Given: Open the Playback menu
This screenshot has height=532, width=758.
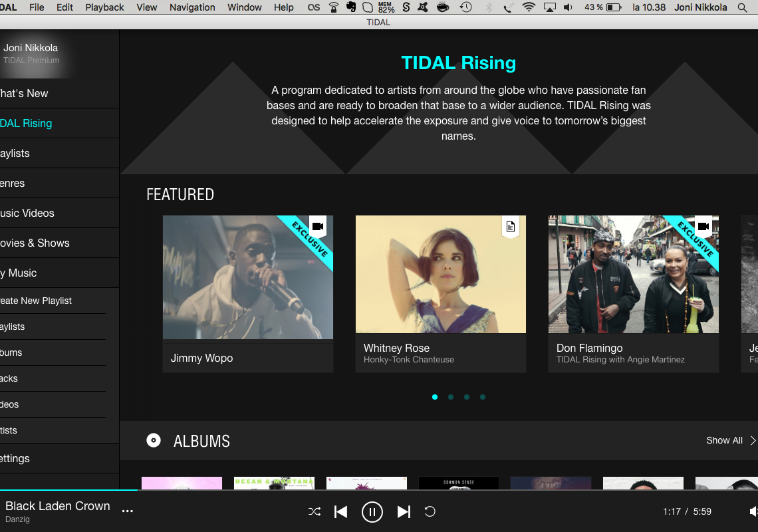Looking at the screenshot, I should tap(104, 7).
